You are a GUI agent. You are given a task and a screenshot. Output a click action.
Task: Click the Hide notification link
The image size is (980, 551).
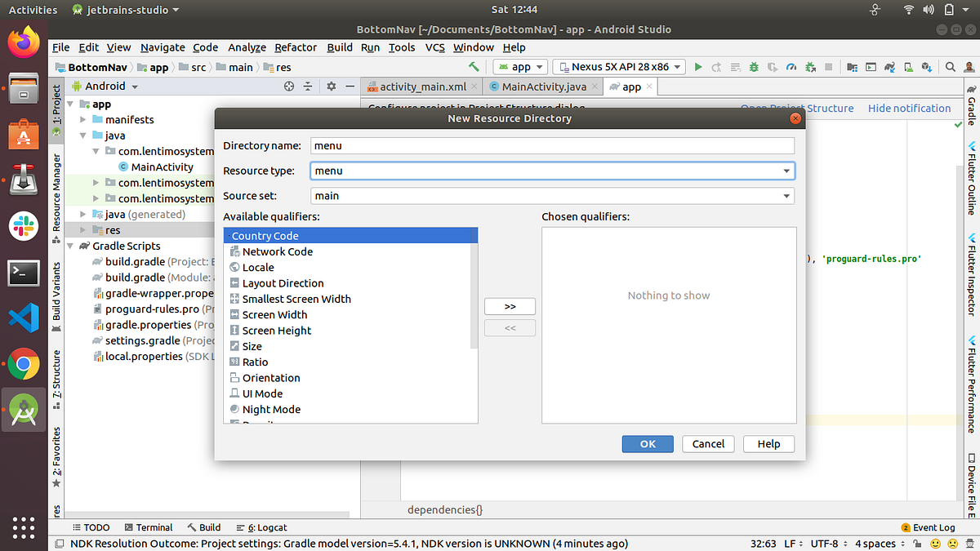point(909,108)
